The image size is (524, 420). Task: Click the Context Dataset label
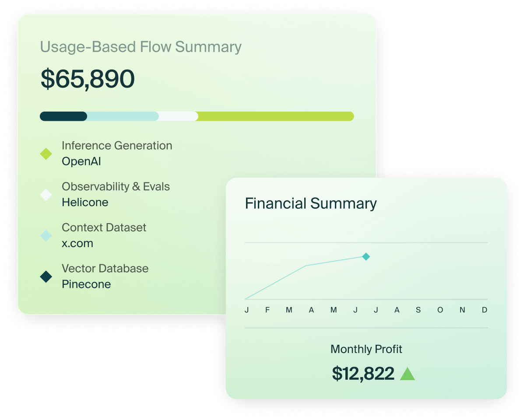[x=104, y=227]
